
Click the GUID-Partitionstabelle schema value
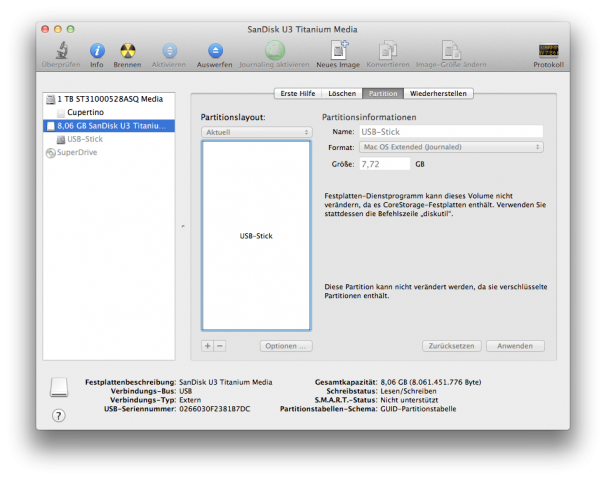pyautogui.click(x=418, y=409)
